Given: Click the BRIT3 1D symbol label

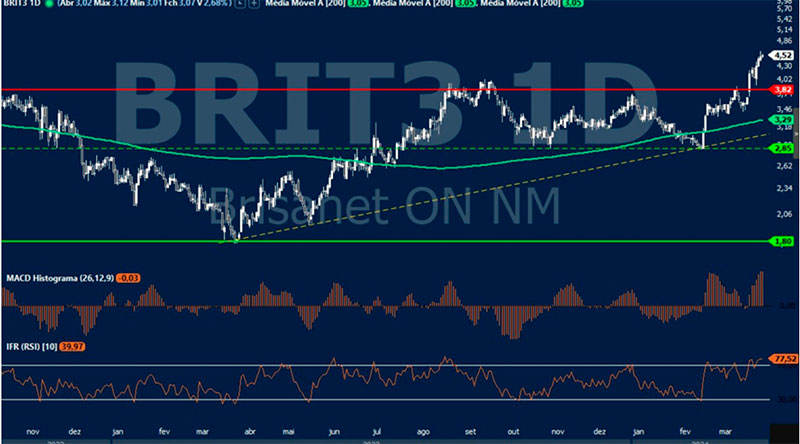Looking at the screenshot, I should click(x=21, y=4).
